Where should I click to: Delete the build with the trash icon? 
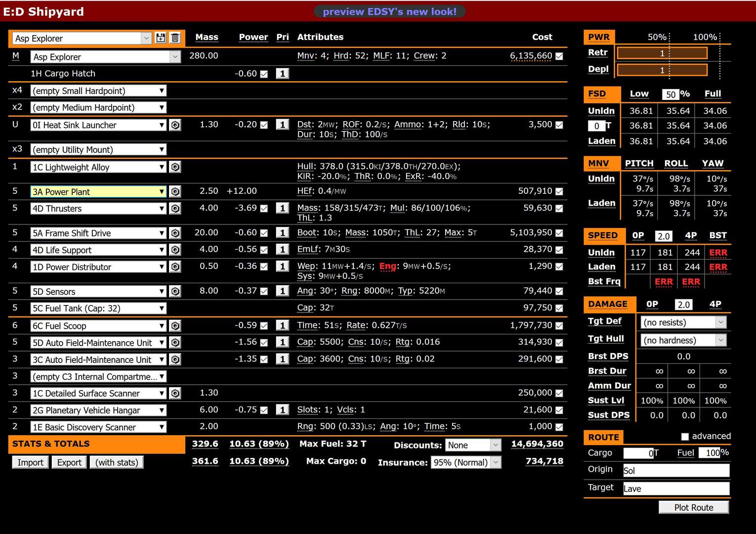coord(175,38)
